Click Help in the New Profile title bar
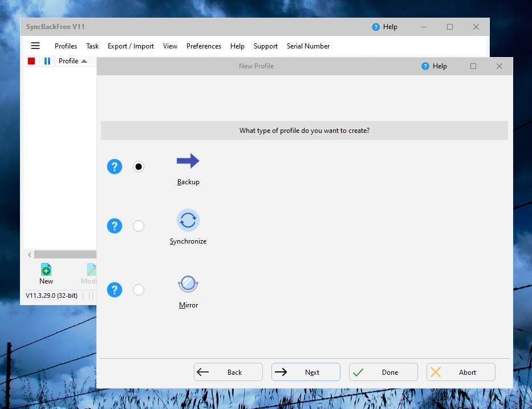Screen dimensions: 532x409 434,66
